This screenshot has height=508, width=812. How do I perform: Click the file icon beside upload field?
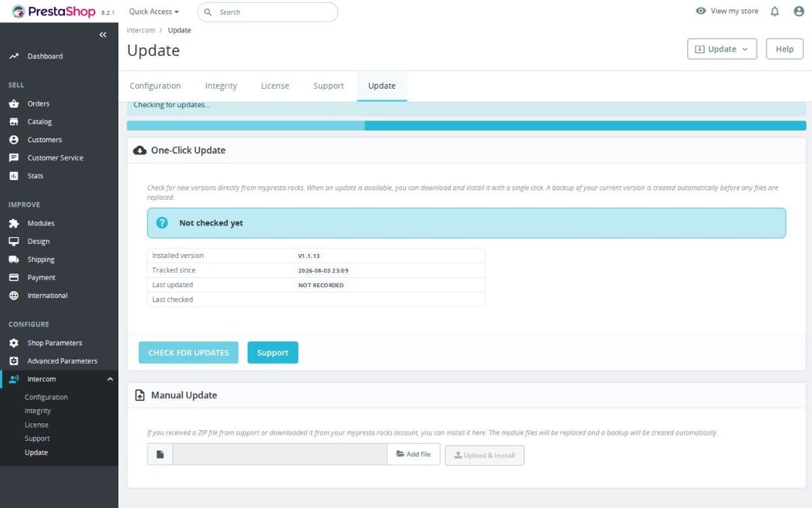pos(160,454)
